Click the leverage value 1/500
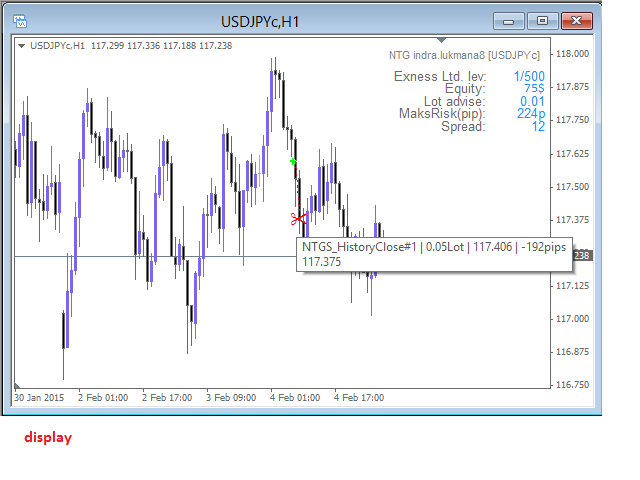Screen dimensions: 640x480 (x=529, y=76)
